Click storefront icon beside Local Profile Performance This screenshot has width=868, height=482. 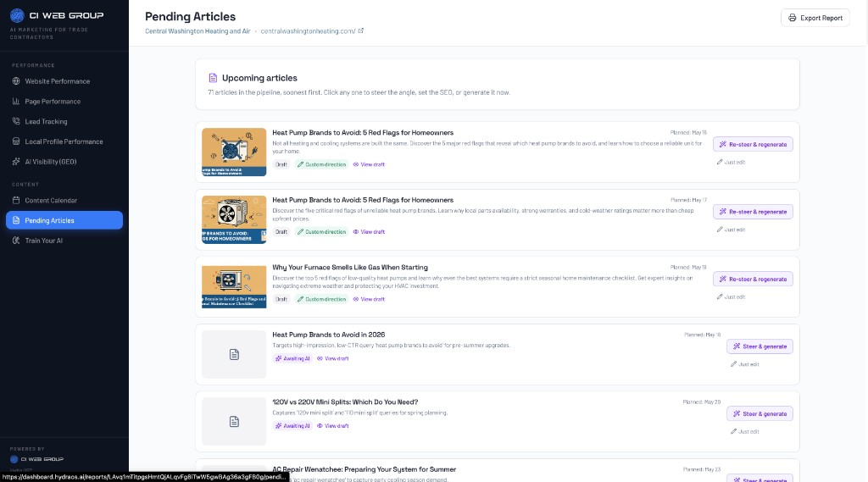tap(16, 141)
